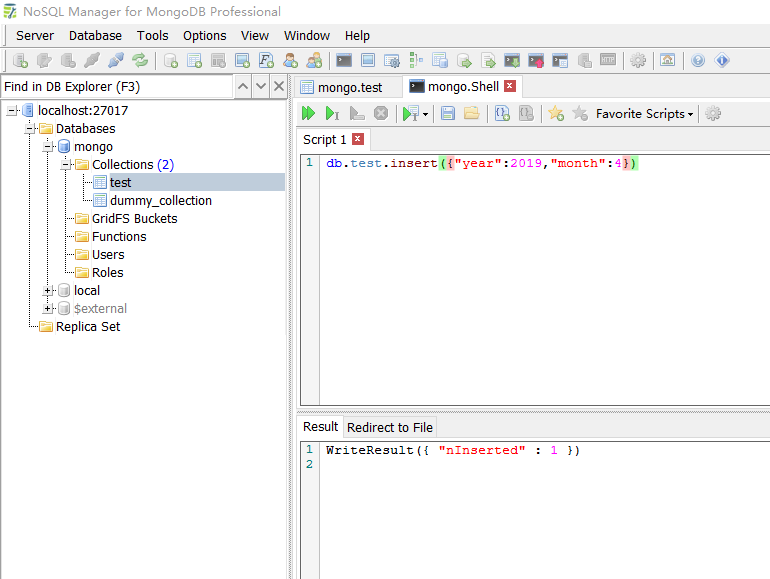Collapse the mongo database node

pyautogui.click(x=48, y=146)
